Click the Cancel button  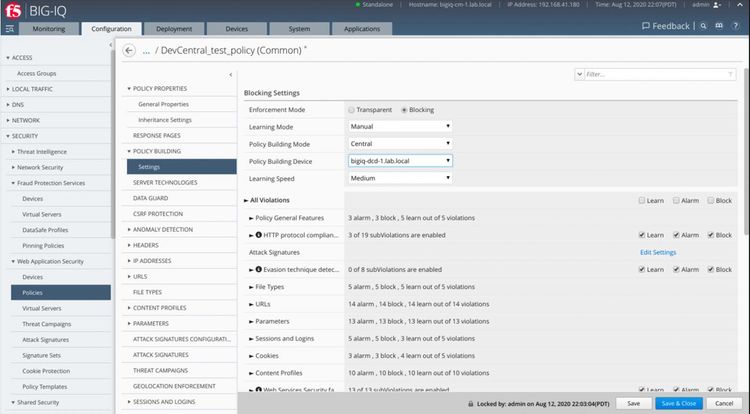[x=724, y=403]
